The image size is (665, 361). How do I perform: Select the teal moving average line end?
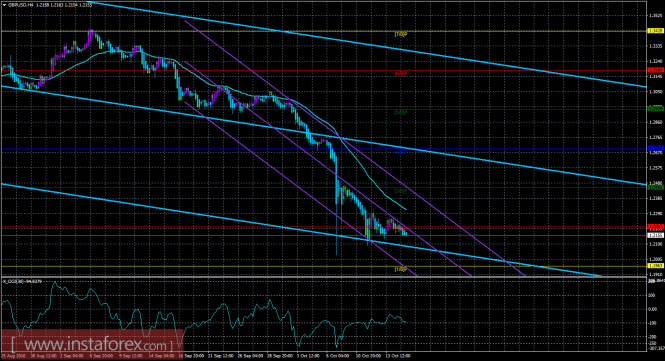click(405, 209)
